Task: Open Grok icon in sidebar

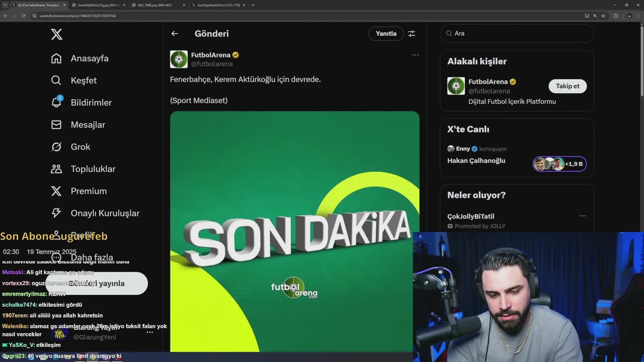Action: pos(56,147)
